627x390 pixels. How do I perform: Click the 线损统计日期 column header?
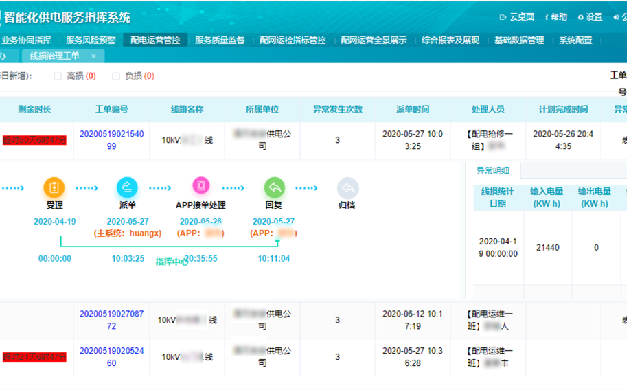click(498, 198)
